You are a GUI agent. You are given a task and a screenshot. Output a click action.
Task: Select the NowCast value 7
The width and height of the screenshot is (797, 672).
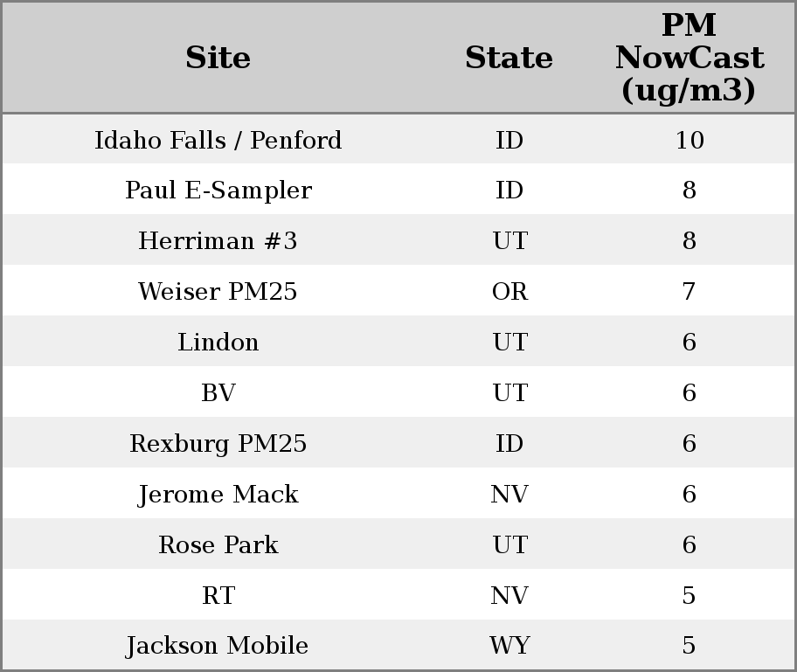coord(689,292)
